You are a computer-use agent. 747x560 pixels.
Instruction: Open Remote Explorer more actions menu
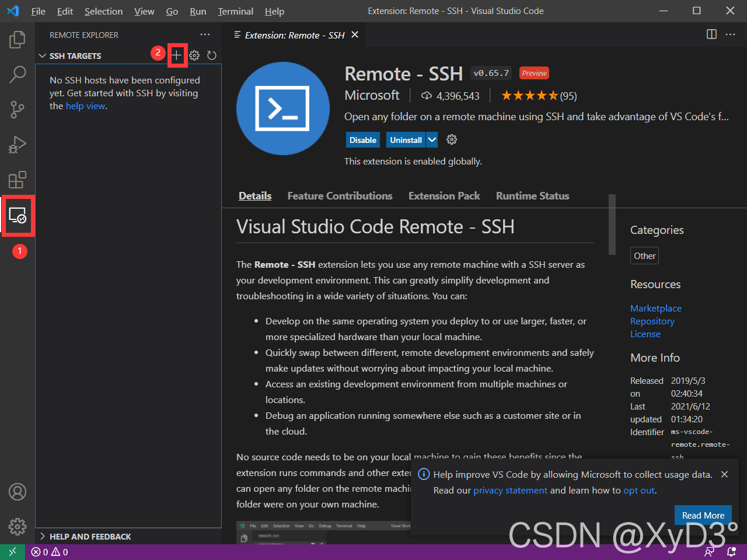coord(205,35)
